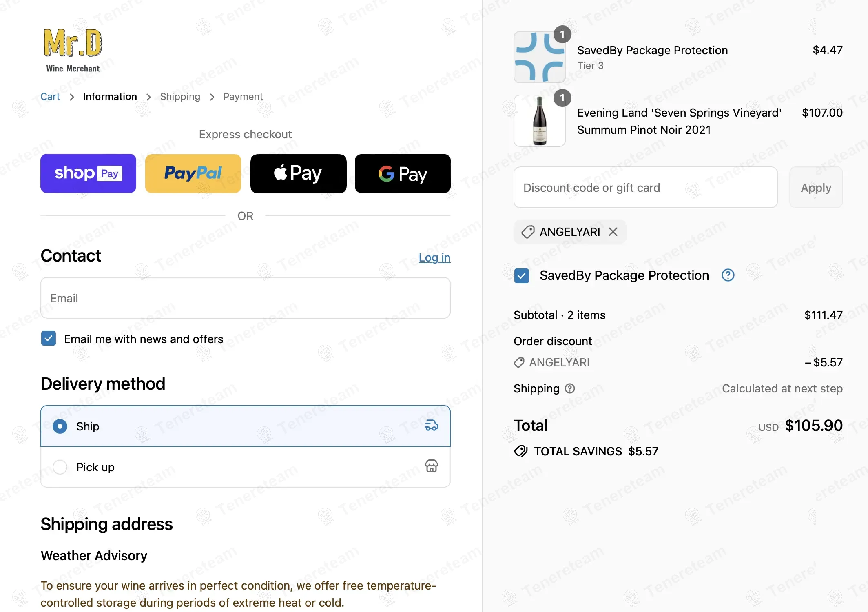Open SavedBy Package Protection help icon
The image size is (868, 612).
pyautogui.click(x=728, y=275)
